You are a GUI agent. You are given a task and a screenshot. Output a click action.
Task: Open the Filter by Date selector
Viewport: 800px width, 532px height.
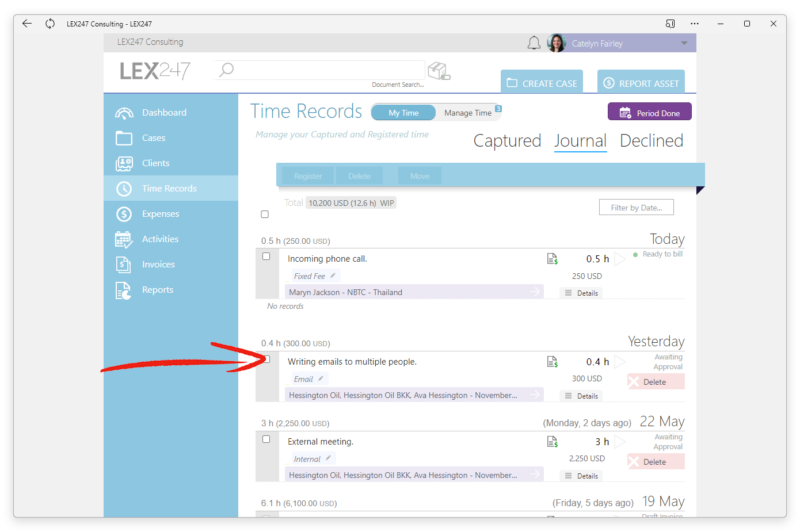tap(637, 208)
